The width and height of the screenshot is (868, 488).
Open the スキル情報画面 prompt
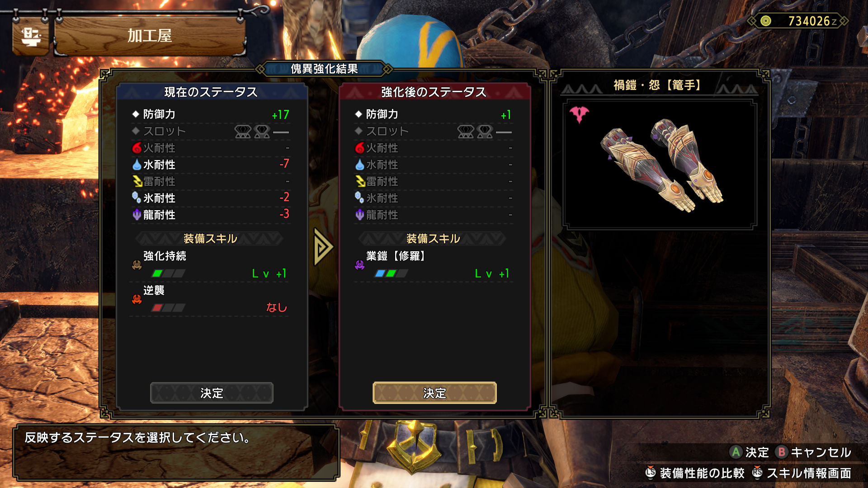[x=802, y=473]
